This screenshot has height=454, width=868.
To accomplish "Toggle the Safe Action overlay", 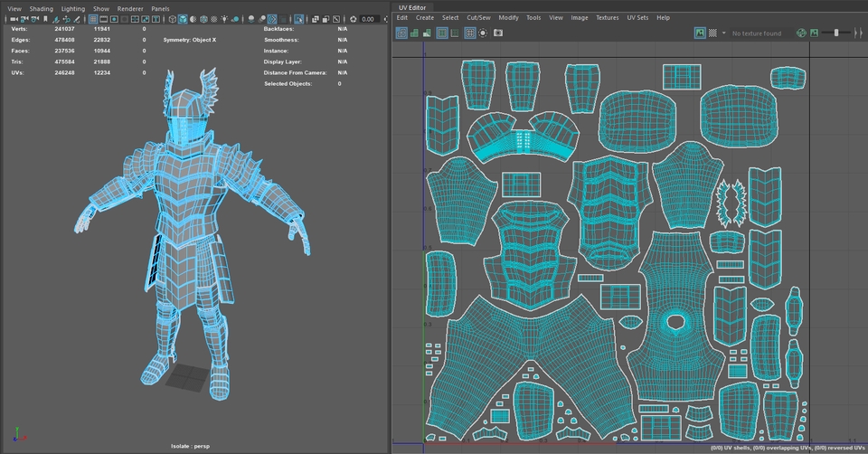I will (x=146, y=19).
